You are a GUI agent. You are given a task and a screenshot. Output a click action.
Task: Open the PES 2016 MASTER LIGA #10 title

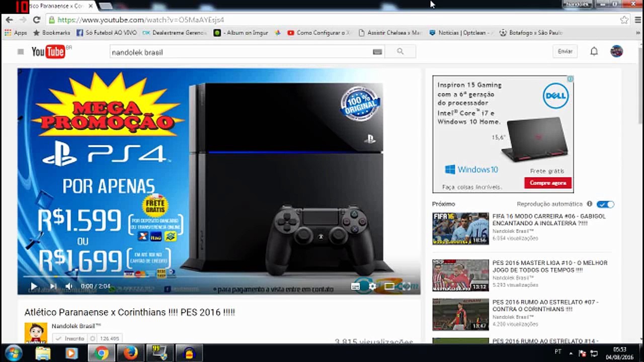click(550, 266)
